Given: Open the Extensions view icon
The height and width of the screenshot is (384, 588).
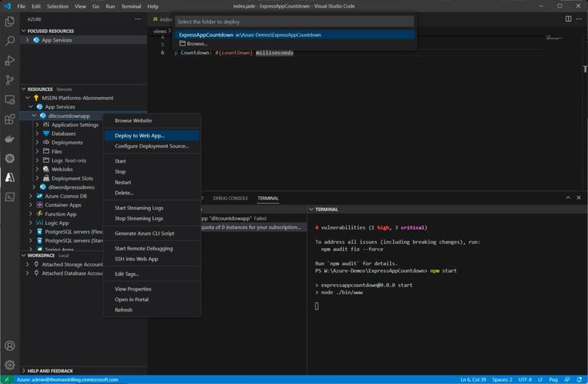Looking at the screenshot, I should pos(10,119).
